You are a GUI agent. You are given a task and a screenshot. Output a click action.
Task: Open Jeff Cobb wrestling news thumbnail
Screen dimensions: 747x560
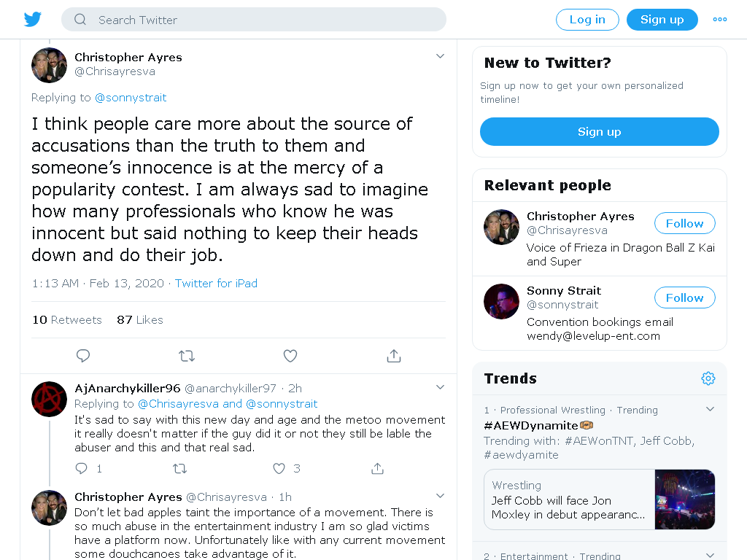click(x=684, y=499)
